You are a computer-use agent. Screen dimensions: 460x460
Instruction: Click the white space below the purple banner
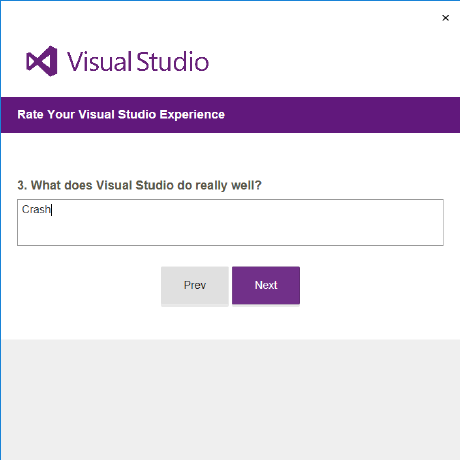[x=230, y=154]
